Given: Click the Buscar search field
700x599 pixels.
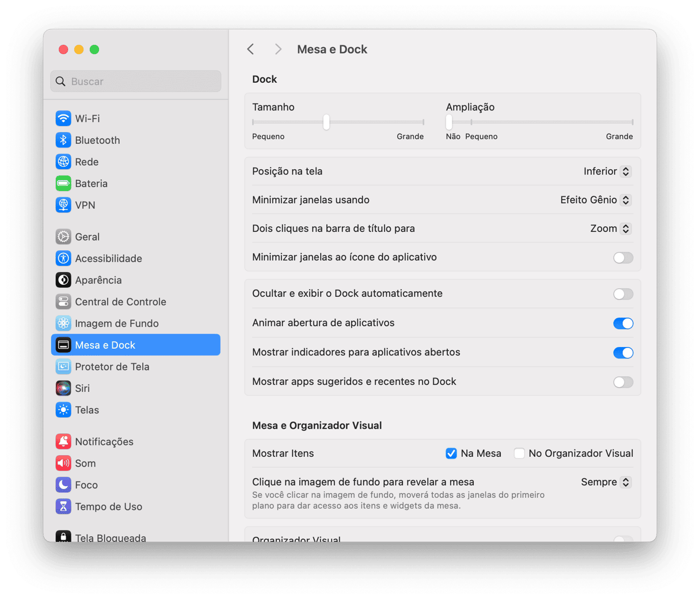Looking at the screenshot, I should 136,82.
